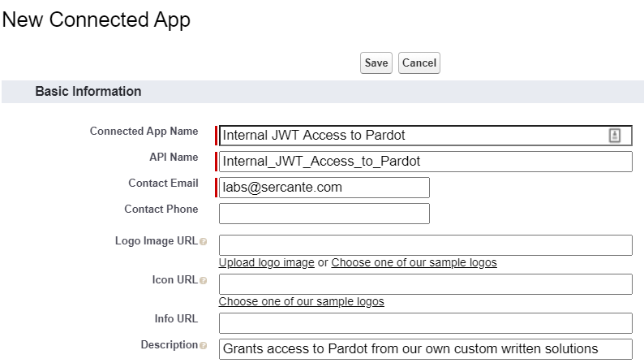Image resolution: width=644 pixels, height=363 pixels.
Task: Choose a sample logo under Logo Image URL
Action: coord(414,262)
